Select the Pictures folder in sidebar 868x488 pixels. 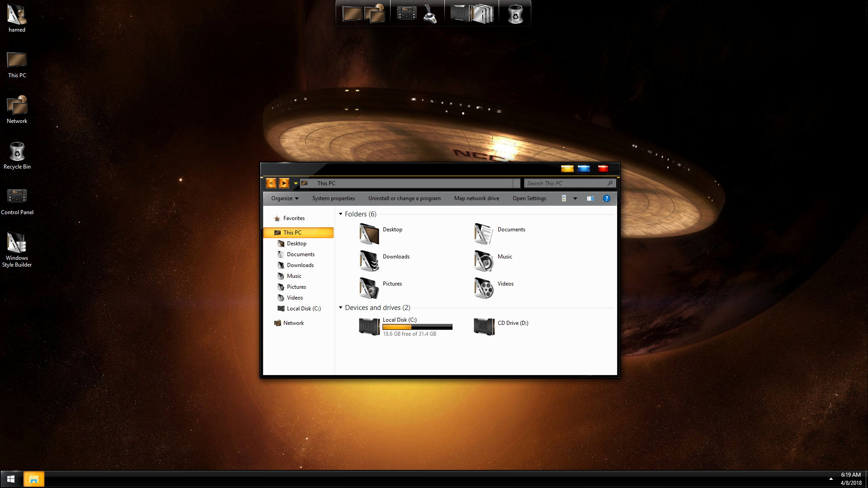point(296,286)
